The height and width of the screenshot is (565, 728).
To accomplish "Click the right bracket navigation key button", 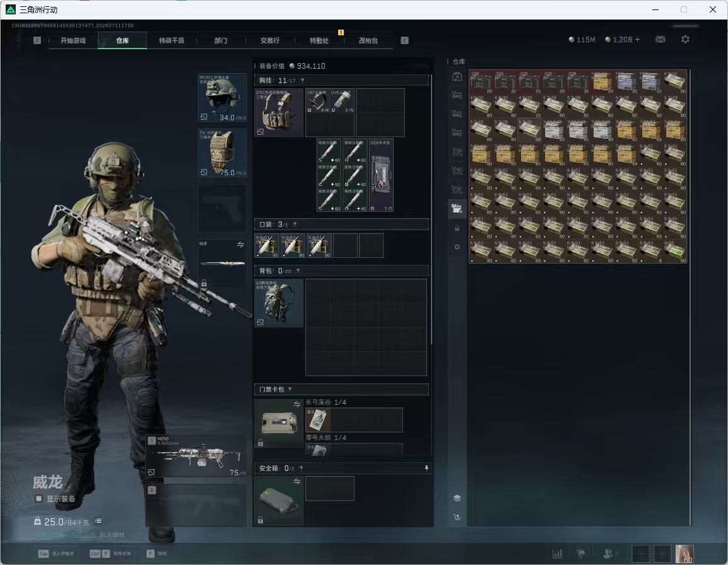I will (404, 40).
